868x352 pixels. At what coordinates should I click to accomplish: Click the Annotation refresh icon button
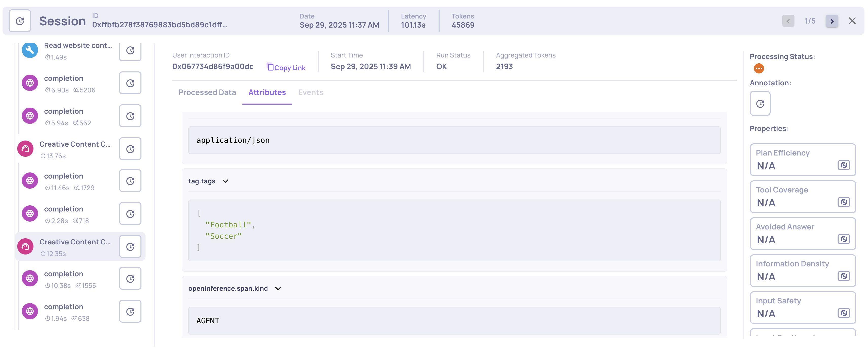(760, 104)
